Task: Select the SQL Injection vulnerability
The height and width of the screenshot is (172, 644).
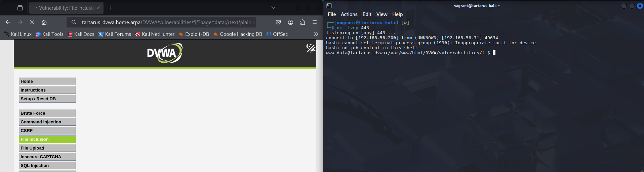Action: click(x=47, y=166)
